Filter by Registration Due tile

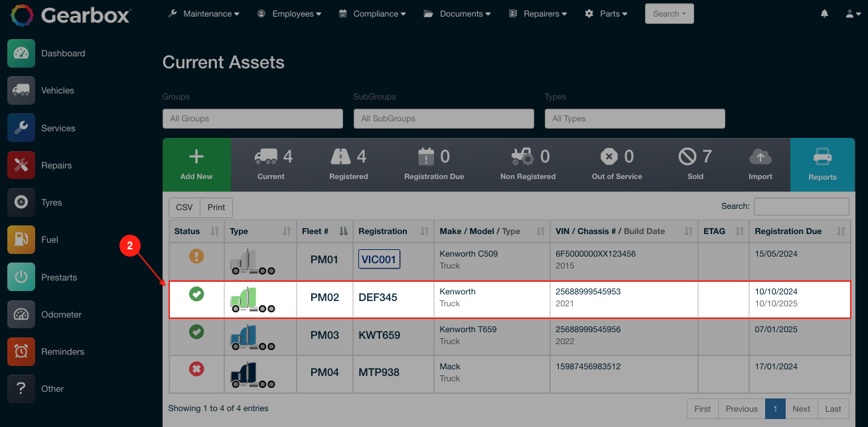click(x=434, y=164)
